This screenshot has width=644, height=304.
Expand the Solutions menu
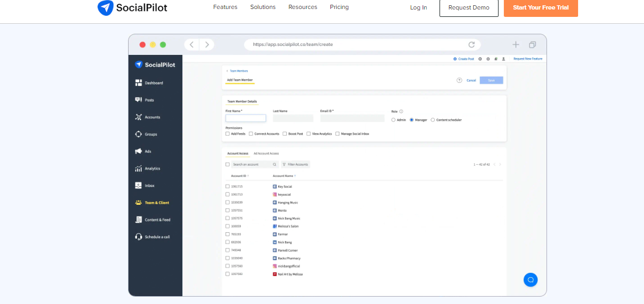[263, 7]
